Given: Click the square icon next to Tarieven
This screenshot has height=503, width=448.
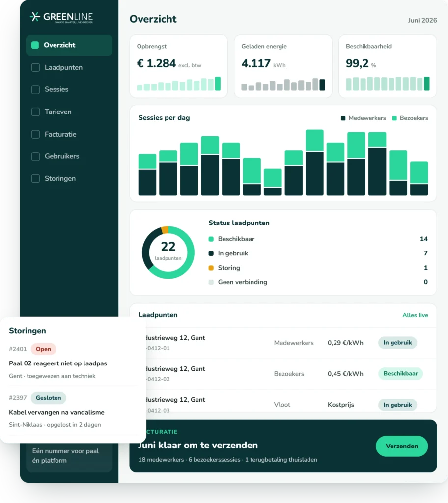Looking at the screenshot, I should [x=36, y=112].
